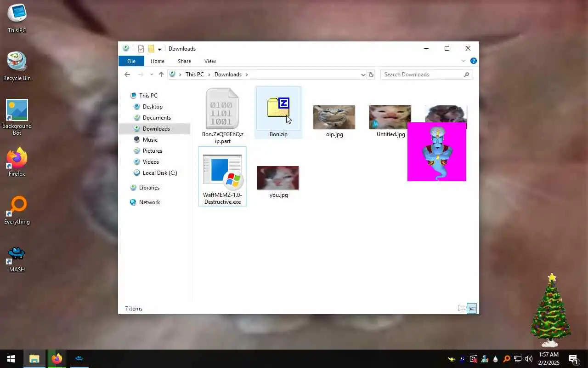The width and height of the screenshot is (588, 368).
Task: Open the recent locations dropdown
Action: [152, 75]
